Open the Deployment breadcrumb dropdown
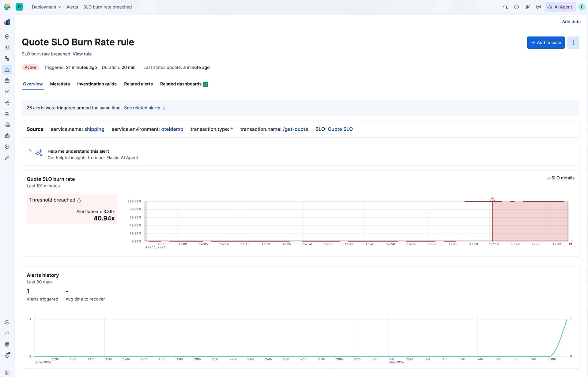Viewport: 588px width, 377px height. pyautogui.click(x=46, y=7)
